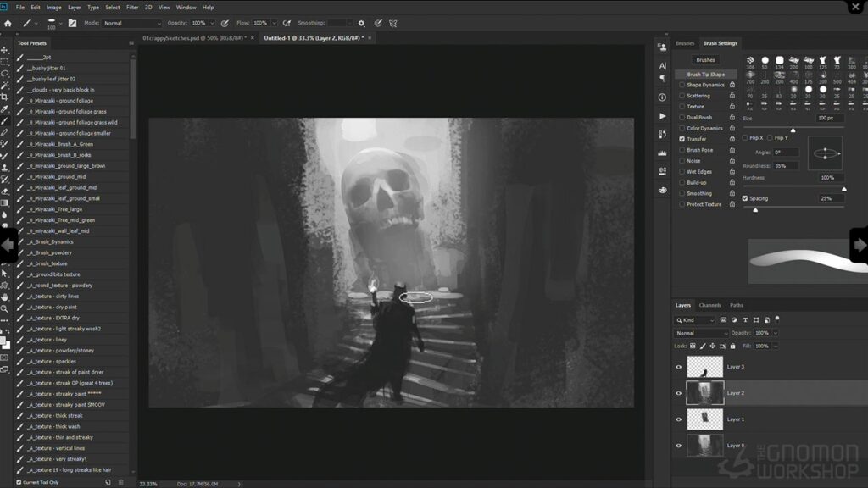The width and height of the screenshot is (868, 488).
Task: Open the Actions panel play icon
Action: click(662, 116)
